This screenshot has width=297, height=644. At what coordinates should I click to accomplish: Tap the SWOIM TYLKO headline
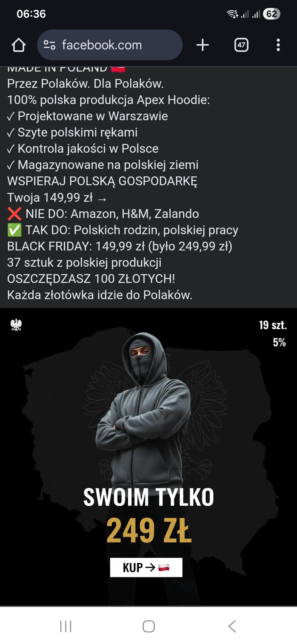(148, 497)
